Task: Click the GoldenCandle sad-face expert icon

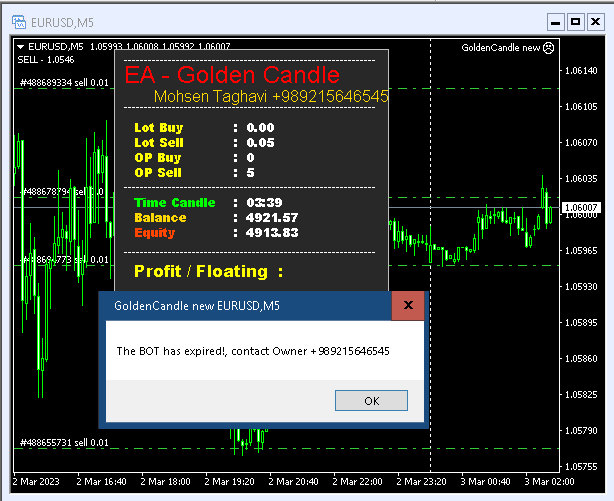Action: (549, 48)
